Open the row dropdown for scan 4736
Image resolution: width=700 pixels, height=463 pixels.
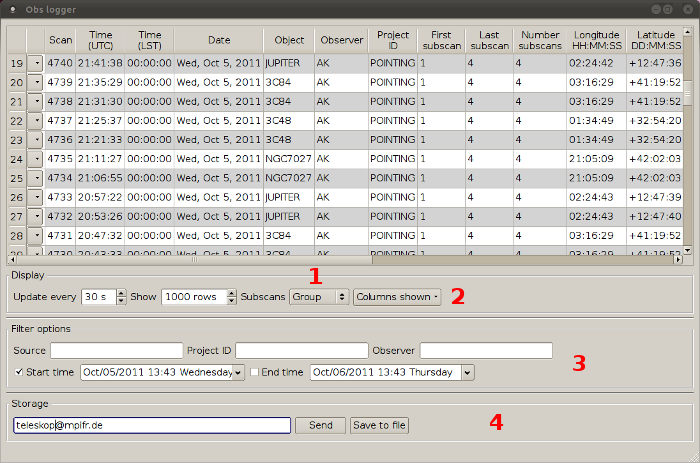click(x=35, y=140)
